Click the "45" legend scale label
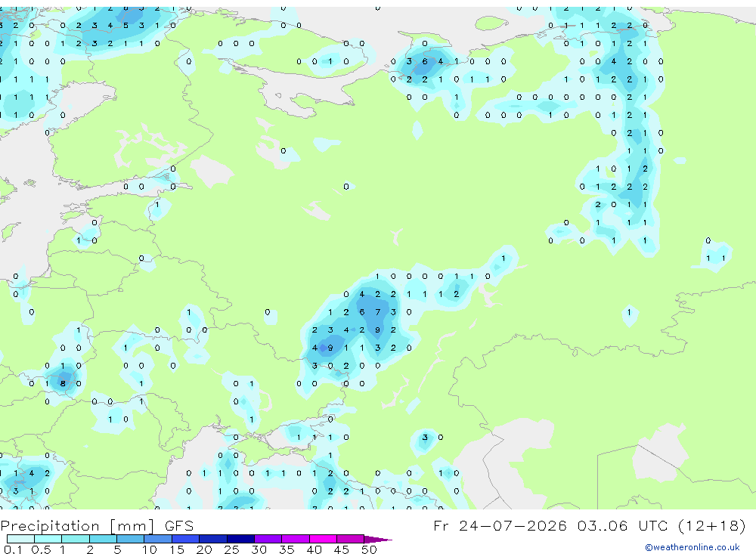 tap(342, 549)
